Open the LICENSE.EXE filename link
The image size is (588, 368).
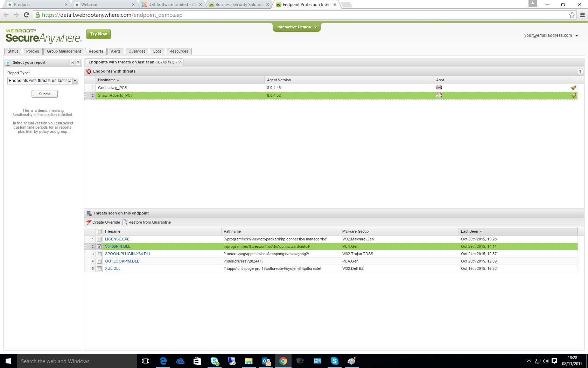click(x=117, y=239)
